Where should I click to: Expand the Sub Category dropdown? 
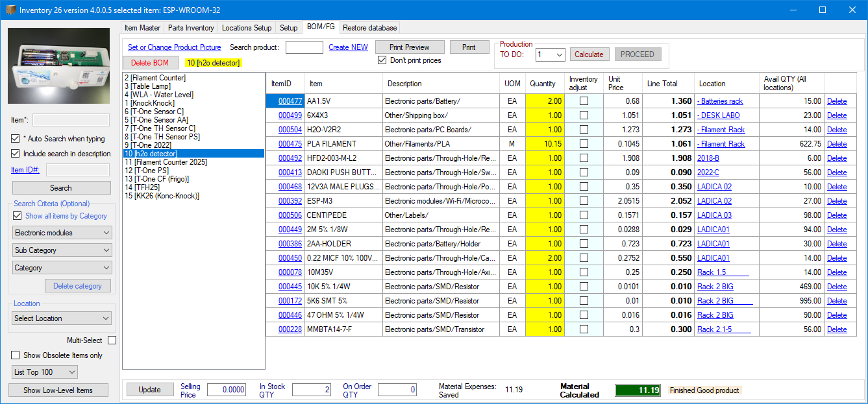point(62,250)
